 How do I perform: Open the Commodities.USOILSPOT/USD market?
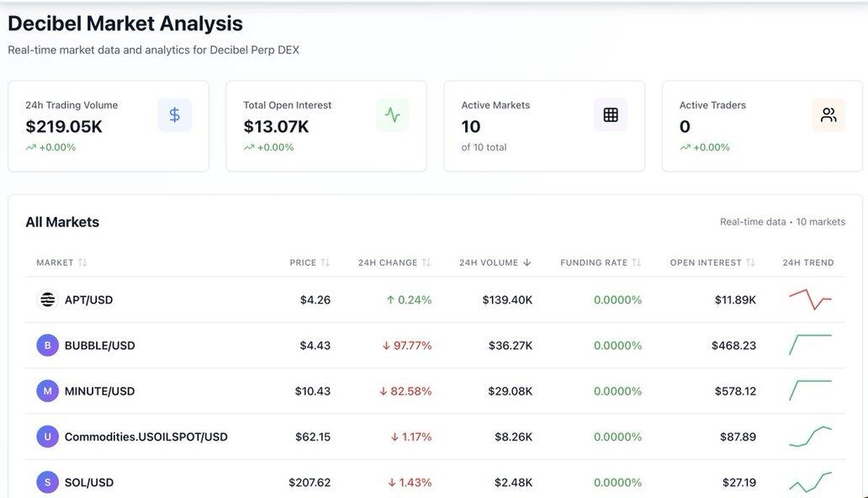(146, 437)
